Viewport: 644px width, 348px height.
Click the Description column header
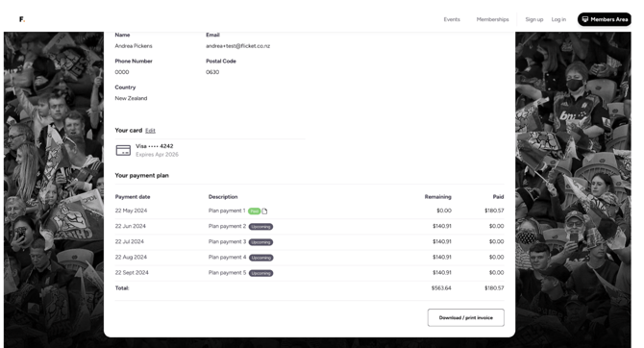tap(223, 197)
